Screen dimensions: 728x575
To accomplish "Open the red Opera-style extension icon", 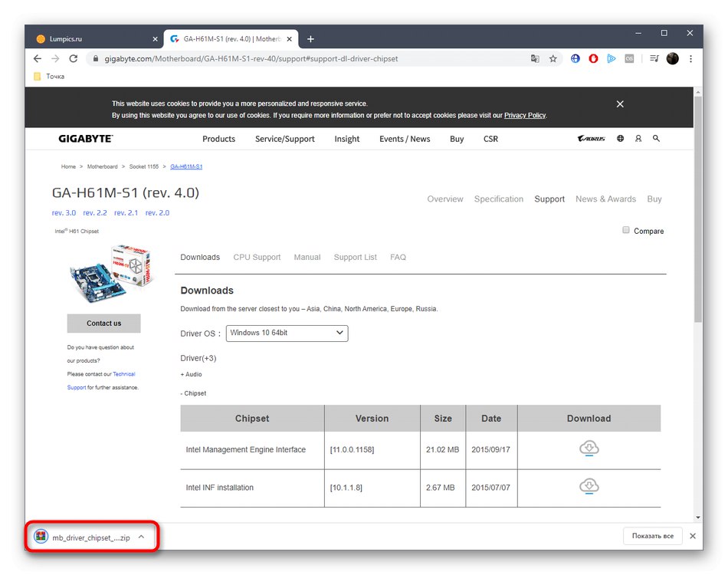I will [593, 58].
